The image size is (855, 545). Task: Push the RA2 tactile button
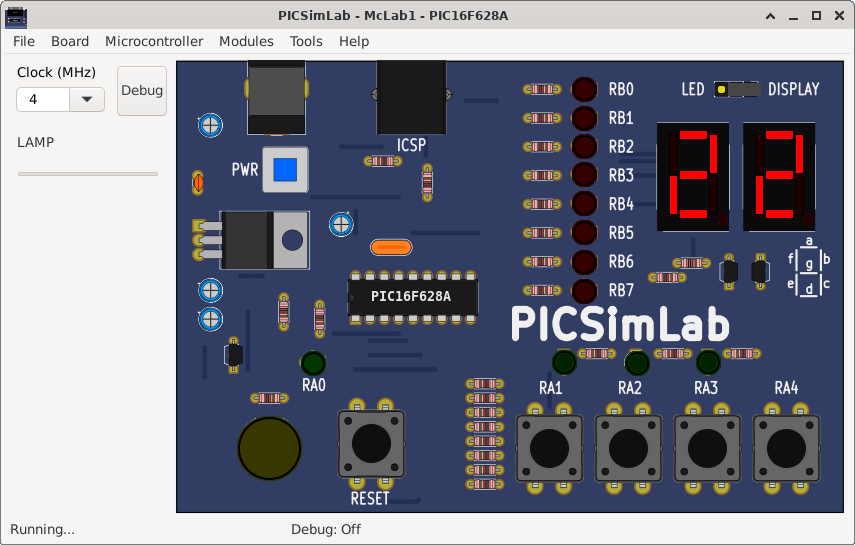628,448
